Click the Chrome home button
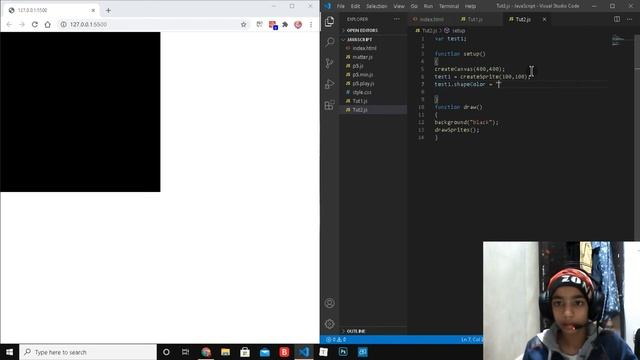The width and height of the screenshot is (640, 360). tap(48, 24)
